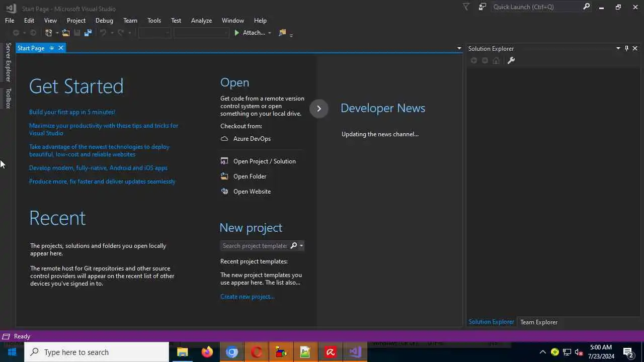Open toolbar options overflow arrow
The height and width of the screenshot is (362, 644).
click(291, 34)
